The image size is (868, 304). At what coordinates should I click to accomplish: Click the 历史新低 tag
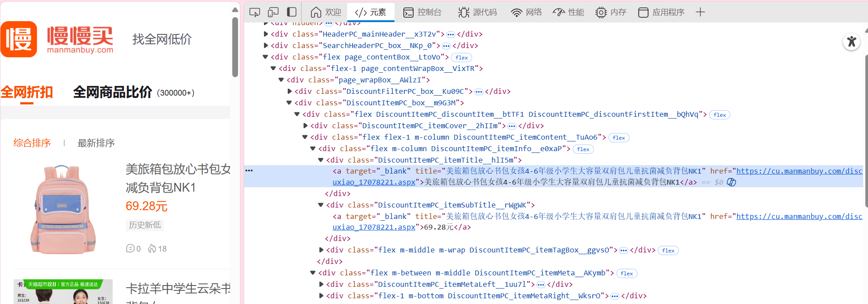tap(145, 225)
